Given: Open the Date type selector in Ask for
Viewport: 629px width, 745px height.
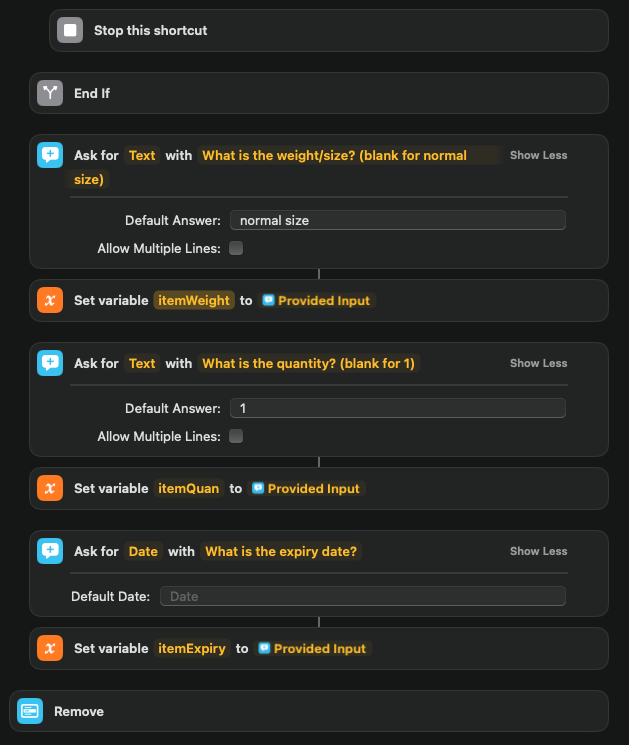Looking at the screenshot, I should tap(143, 551).
